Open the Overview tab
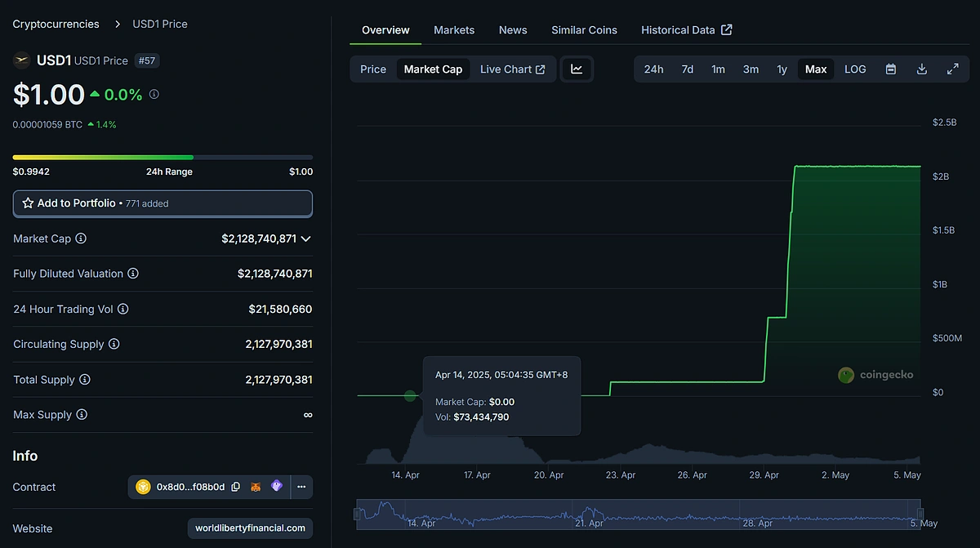The image size is (980, 548). tap(385, 30)
